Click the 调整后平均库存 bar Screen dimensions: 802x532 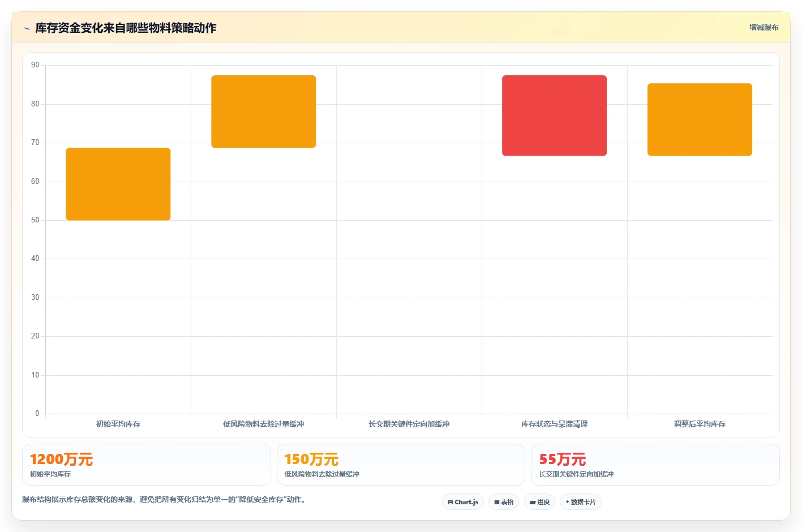click(x=700, y=119)
